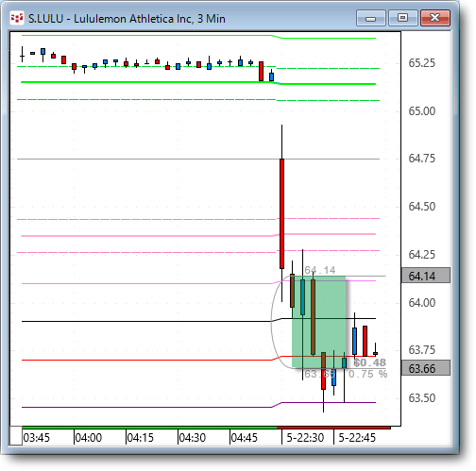Viewport: 476px width, 471px height.
Task: Click the 63.66 price marker on the scale
Action: (426, 368)
